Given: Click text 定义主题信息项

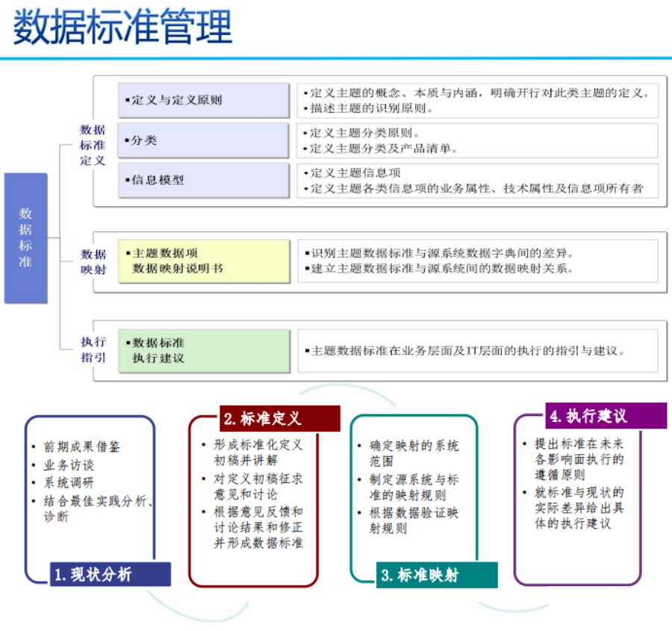Looking at the screenshot, I should click(x=355, y=172).
